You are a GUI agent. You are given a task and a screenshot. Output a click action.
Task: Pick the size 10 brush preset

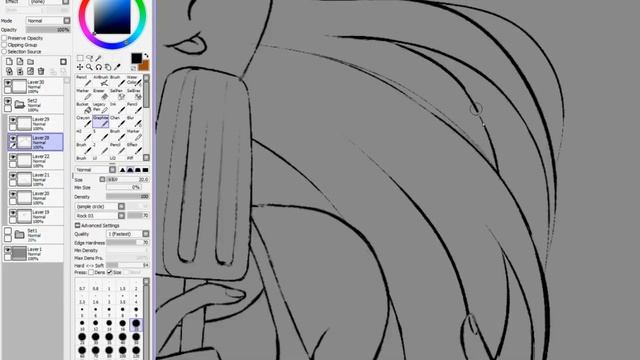[x=82, y=325]
